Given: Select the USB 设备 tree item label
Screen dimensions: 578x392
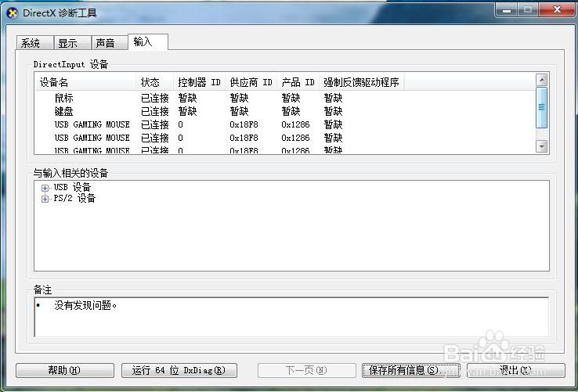Looking at the screenshot, I should pyautogui.click(x=72, y=187).
